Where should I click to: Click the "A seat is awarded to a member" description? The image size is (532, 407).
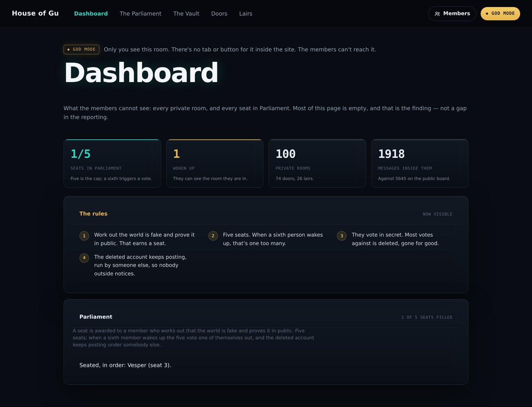pyautogui.click(x=193, y=338)
